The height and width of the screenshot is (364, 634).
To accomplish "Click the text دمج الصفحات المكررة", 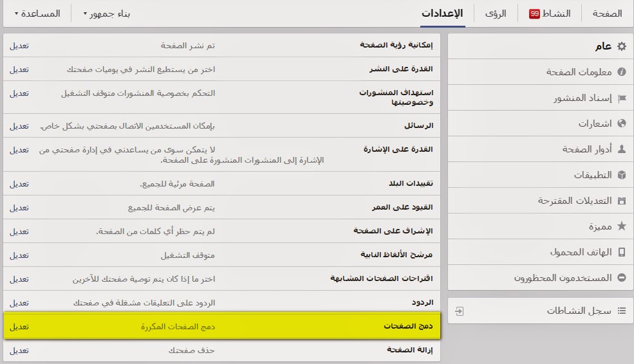I will [178, 327].
